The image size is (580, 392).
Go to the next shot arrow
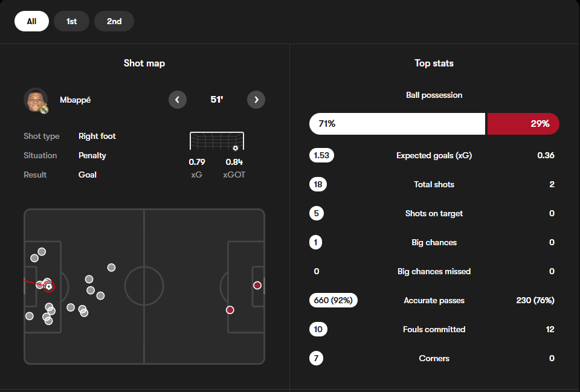256,100
